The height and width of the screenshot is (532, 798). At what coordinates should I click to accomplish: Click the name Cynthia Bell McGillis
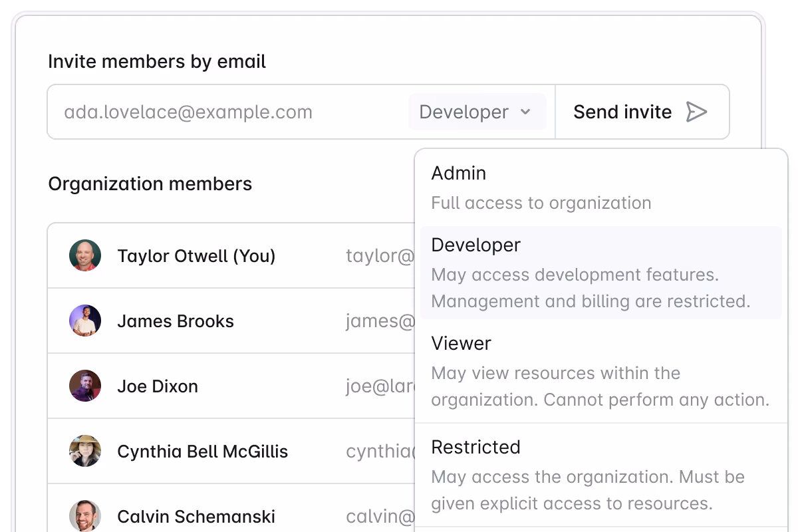203,452
